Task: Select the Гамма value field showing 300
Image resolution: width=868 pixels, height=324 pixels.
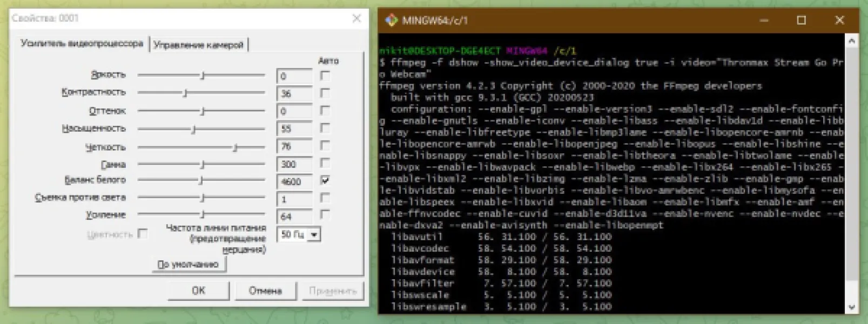Action: 294,164
